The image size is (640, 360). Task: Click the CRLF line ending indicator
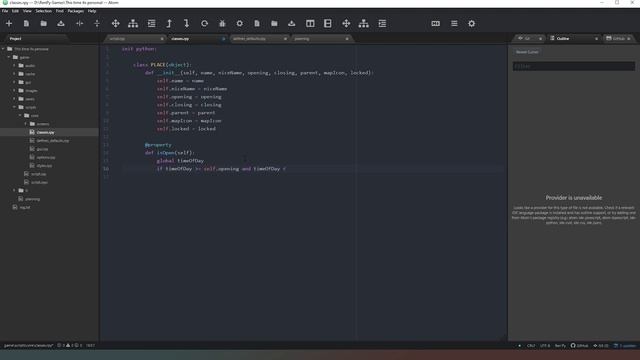[531, 346]
